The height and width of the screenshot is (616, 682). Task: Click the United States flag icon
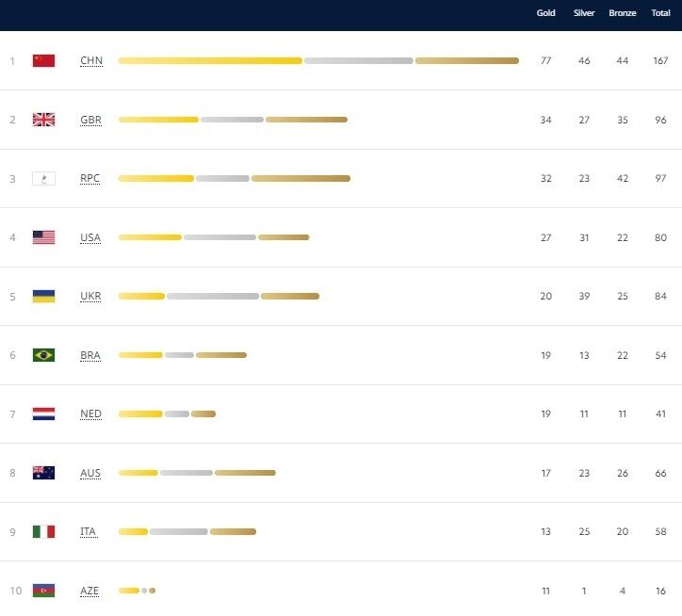(43, 237)
